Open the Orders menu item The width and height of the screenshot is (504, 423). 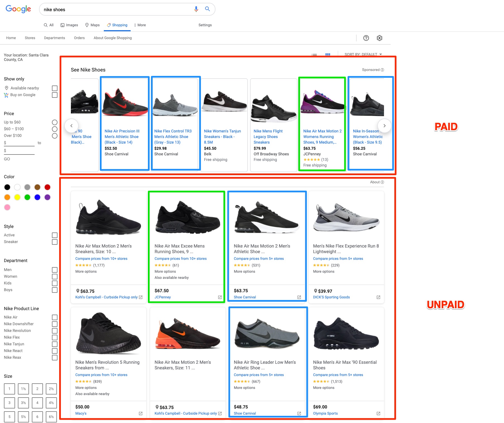(x=79, y=38)
